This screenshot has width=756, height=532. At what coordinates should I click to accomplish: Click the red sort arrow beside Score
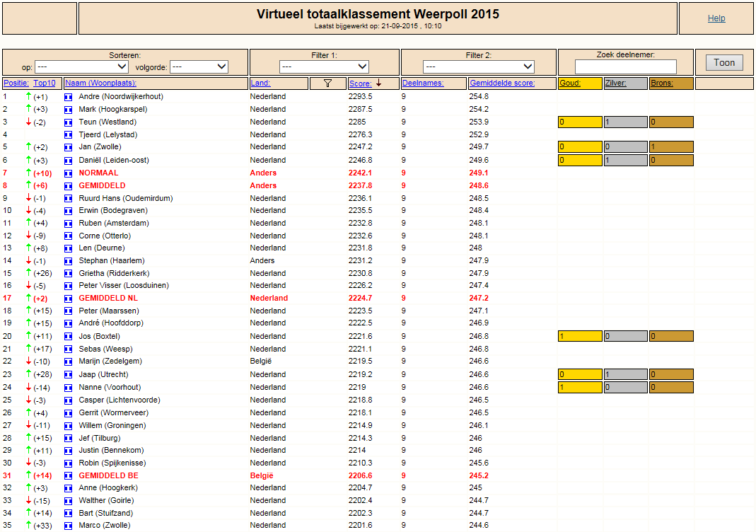378,83
